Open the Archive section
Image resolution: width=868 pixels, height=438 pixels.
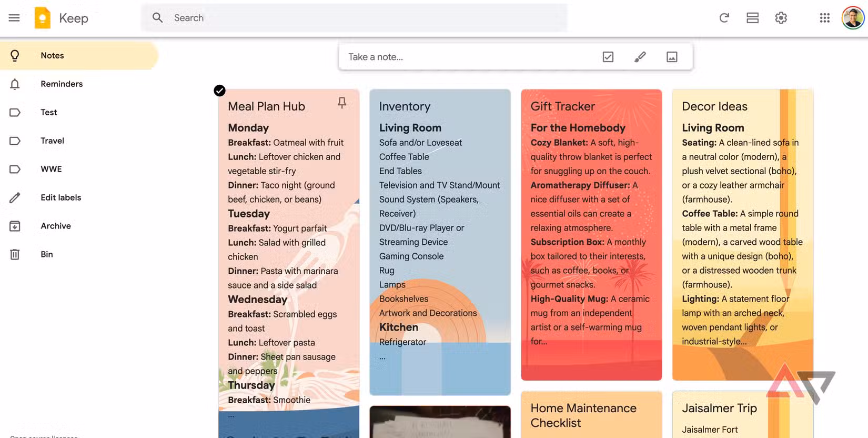tap(55, 226)
